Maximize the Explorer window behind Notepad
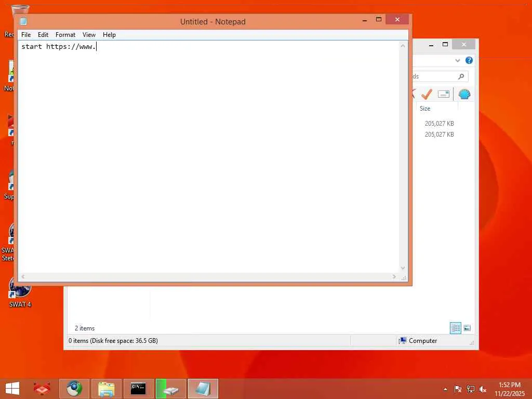This screenshot has height=399, width=532. (445, 45)
